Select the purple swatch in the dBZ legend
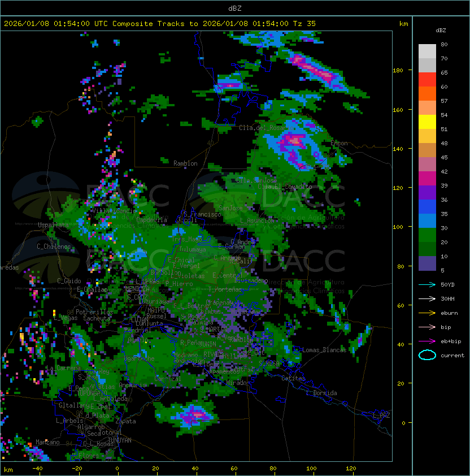 tap(427, 193)
